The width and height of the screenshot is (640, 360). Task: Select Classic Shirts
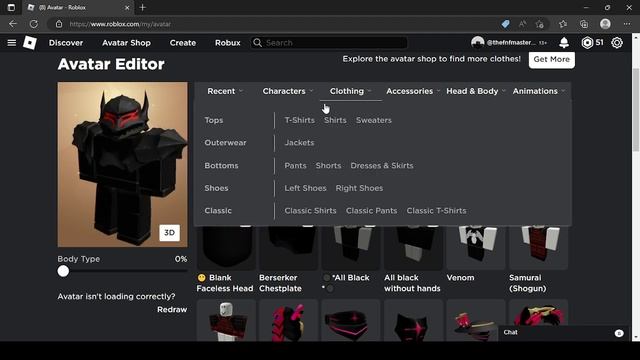point(310,211)
